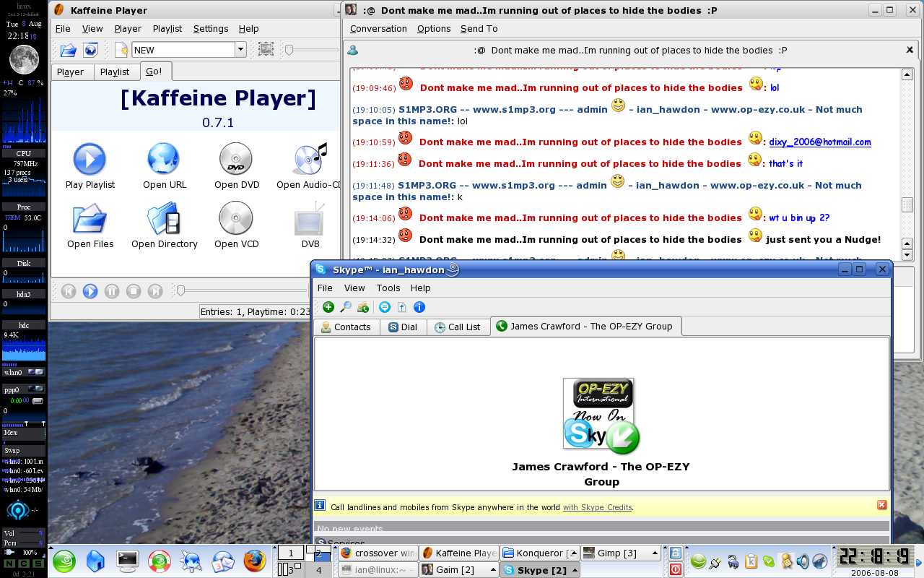The width and height of the screenshot is (924, 578).
Task: Click the Open Directory icon
Action: 164,218
